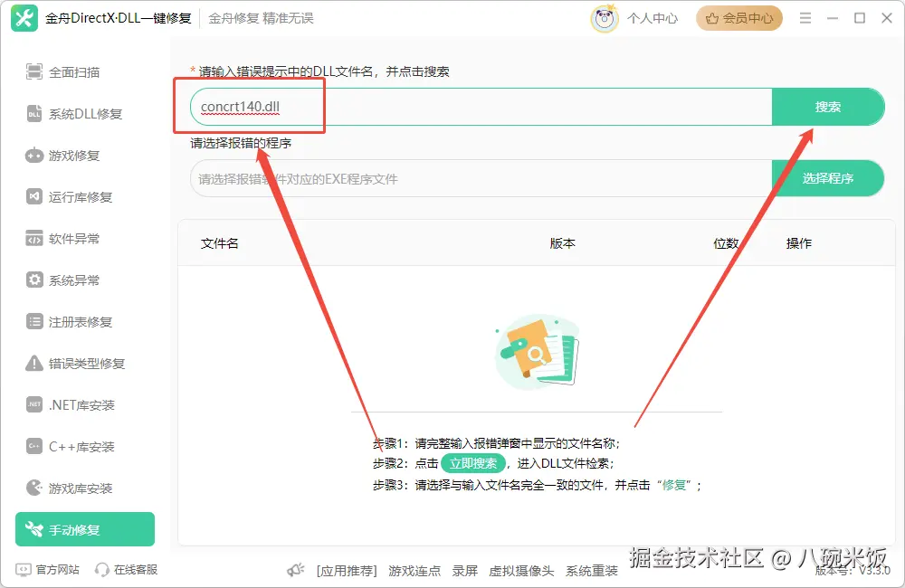The height and width of the screenshot is (588, 905).
Task: Go to .NET库安装
Action: point(71,404)
